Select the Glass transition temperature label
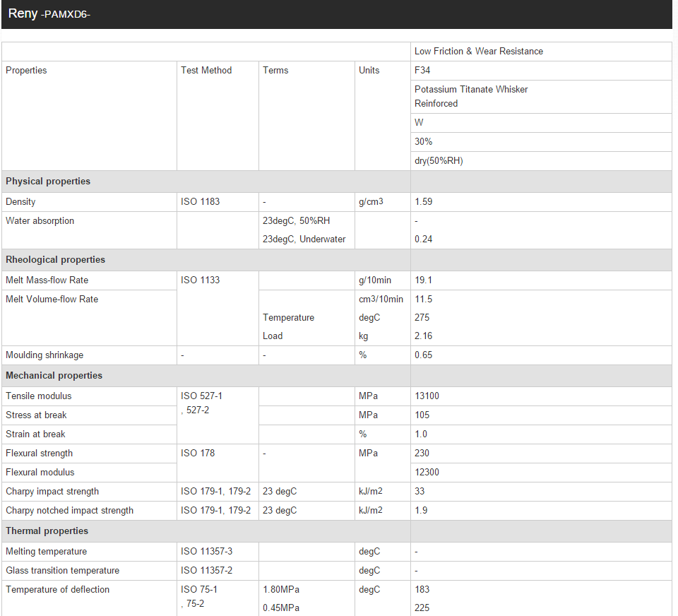The height and width of the screenshot is (616, 678). [62, 570]
